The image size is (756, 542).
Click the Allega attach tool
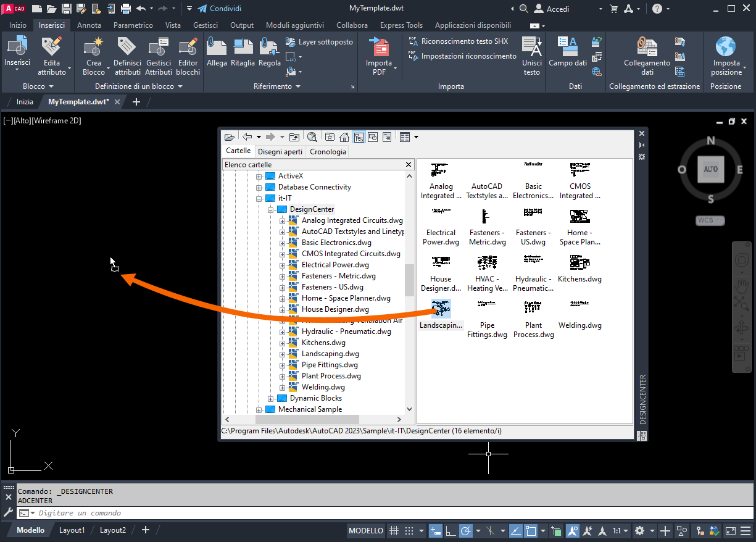click(217, 52)
